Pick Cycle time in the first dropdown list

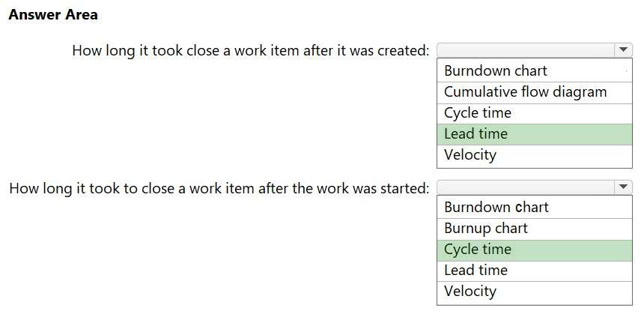coord(478,113)
